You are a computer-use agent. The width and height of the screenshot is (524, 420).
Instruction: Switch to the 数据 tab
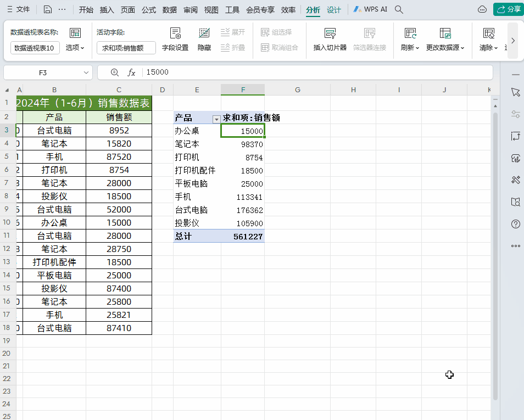point(170,10)
